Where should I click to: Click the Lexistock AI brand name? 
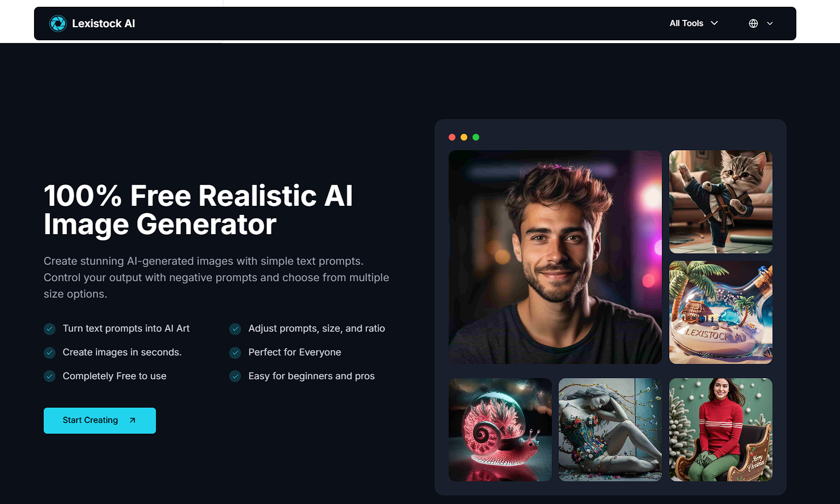click(103, 23)
